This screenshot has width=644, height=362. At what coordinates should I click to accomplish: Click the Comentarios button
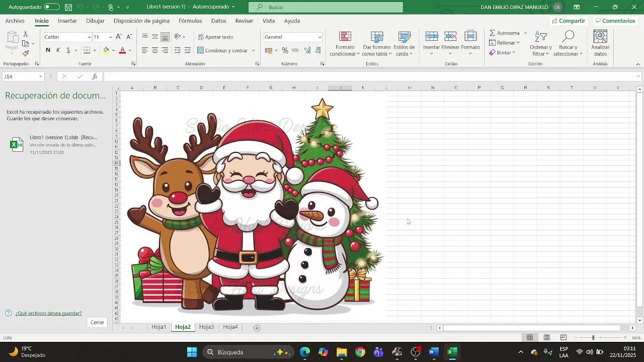[614, 21]
